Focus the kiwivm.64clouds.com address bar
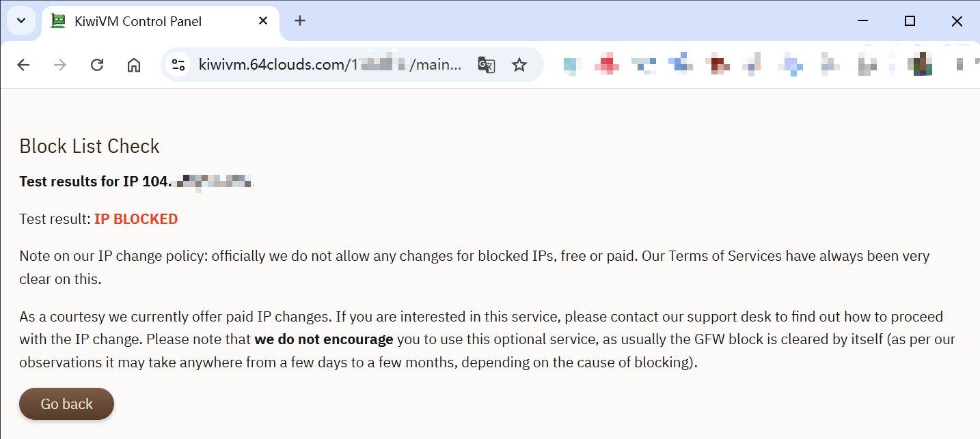980x439 pixels. coord(328,65)
